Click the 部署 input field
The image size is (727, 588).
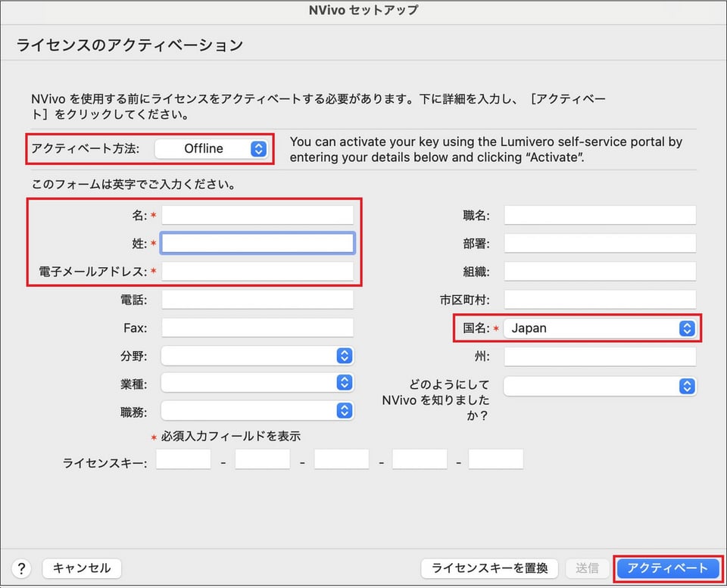pyautogui.click(x=600, y=243)
